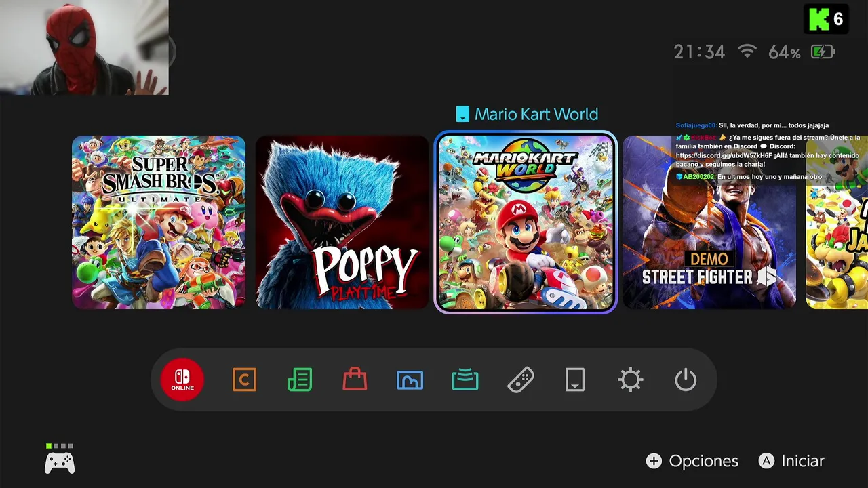Image resolution: width=868 pixels, height=488 pixels.
Task: Select Street Fighter 6 Demo tile
Action: [709, 222]
